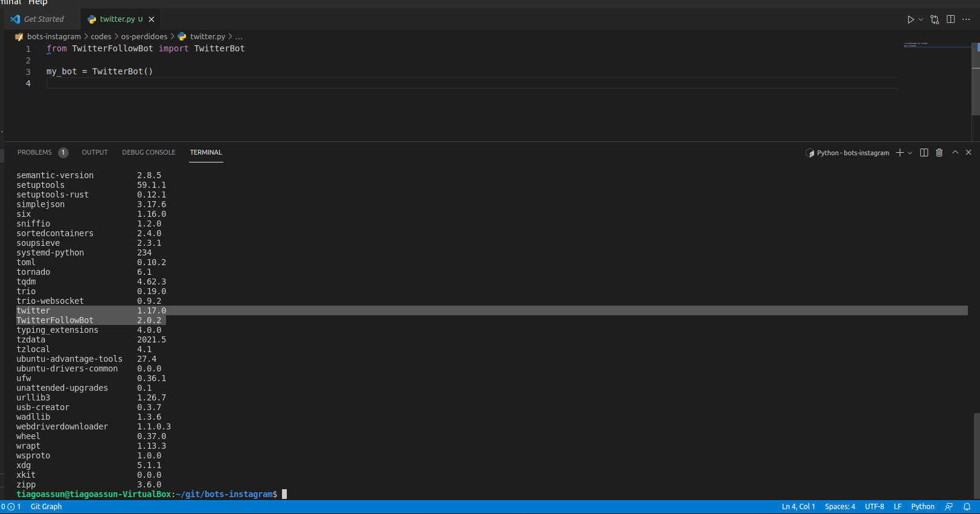
Task: Change indentation via Spaces: 4
Action: click(x=840, y=507)
